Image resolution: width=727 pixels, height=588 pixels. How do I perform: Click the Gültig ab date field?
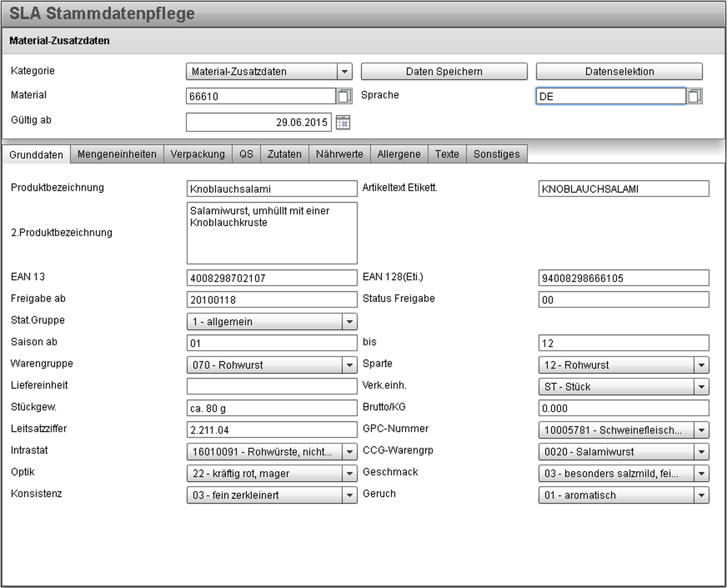(259, 122)
